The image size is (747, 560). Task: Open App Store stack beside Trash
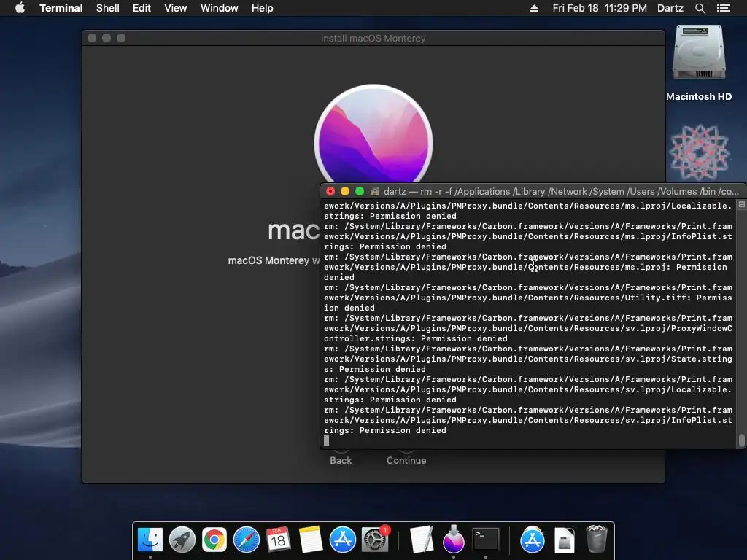(x=532, y=540)
